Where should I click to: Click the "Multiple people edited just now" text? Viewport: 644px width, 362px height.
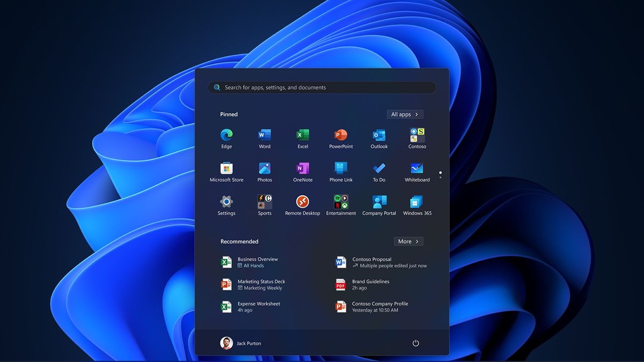[x=393, y=266]
